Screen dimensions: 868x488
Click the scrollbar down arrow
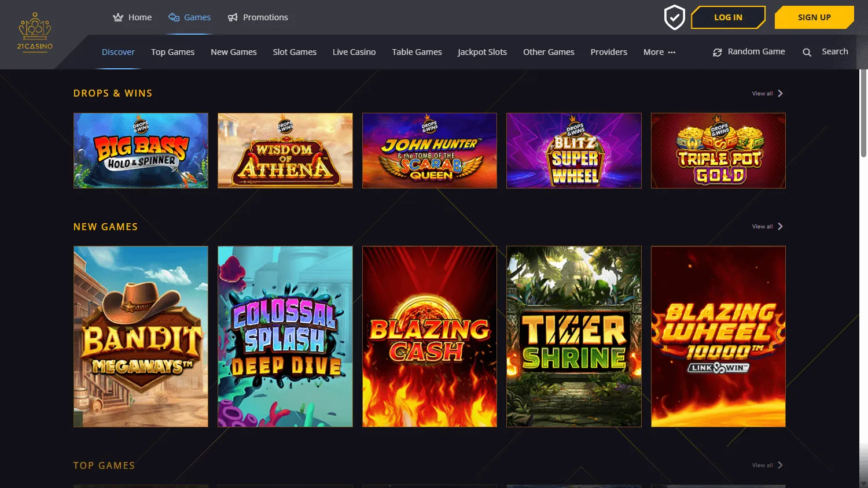pyautogui.click(x=863, y=484)
